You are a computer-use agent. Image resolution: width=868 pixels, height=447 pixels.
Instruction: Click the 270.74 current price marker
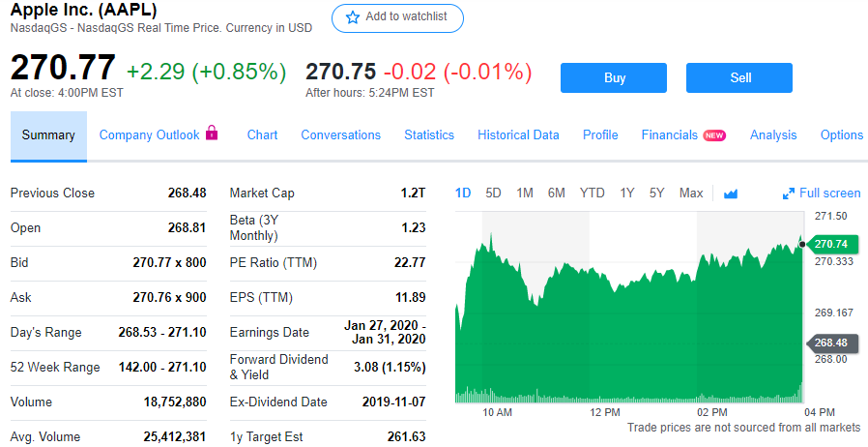pos(831,244)
